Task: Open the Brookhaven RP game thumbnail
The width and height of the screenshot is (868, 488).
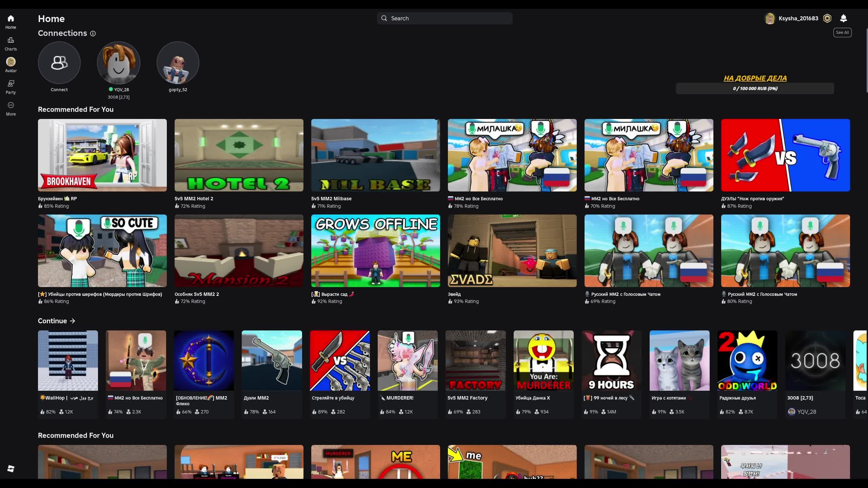Action: [102, 155]
